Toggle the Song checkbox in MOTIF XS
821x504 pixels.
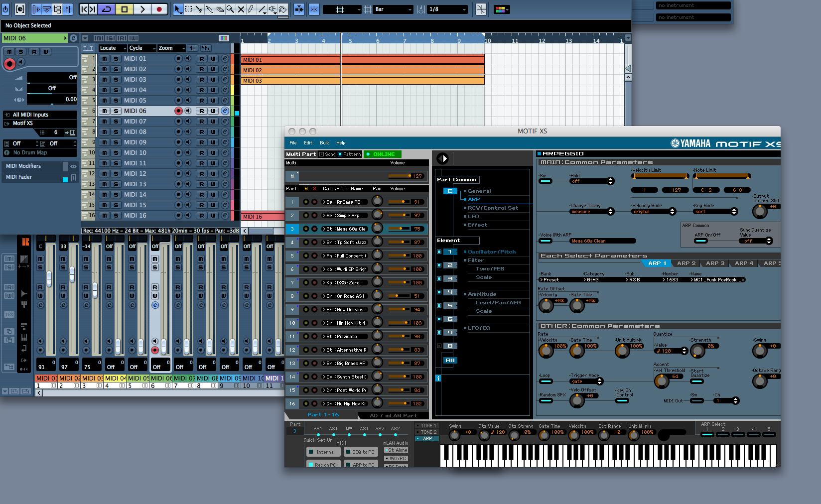pyautogui.click(x=321, y=154)
